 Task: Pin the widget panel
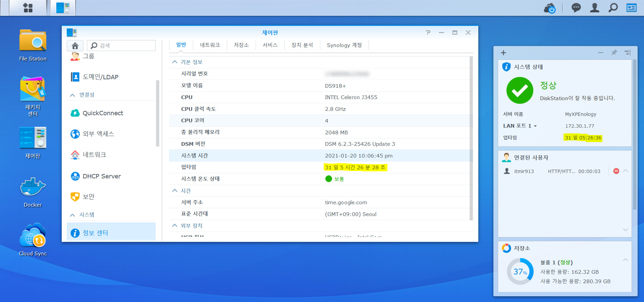614,53
